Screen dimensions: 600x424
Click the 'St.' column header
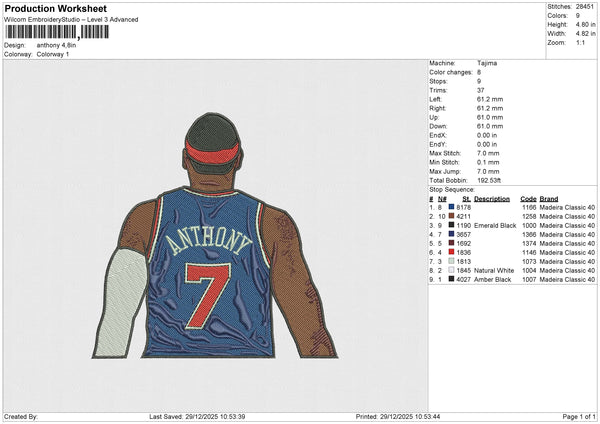tap(466, 199)
